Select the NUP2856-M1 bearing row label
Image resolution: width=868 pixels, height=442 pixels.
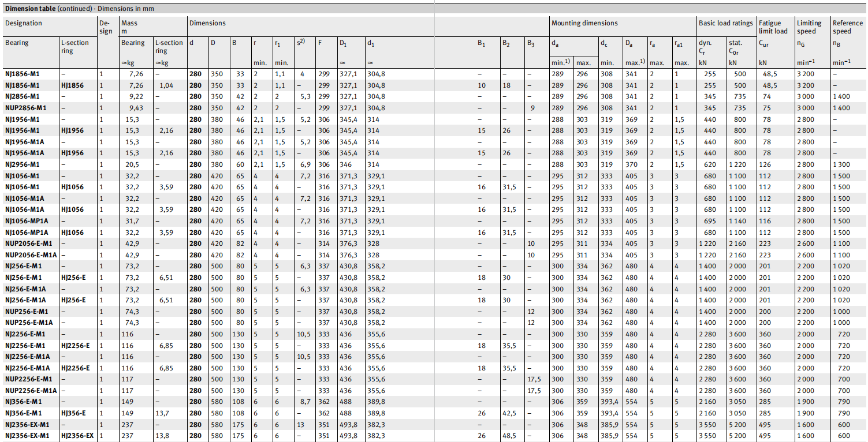(25, 108)
